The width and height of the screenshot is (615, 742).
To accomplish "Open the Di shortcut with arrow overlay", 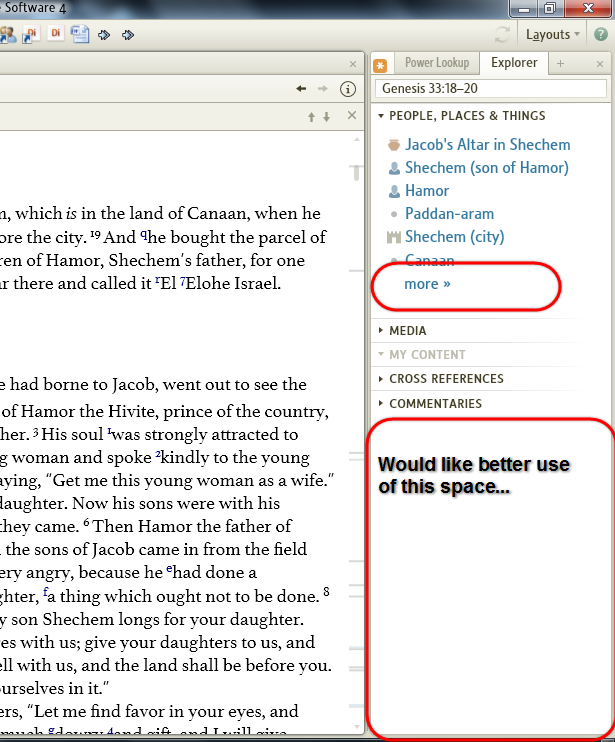I will [x=31, y=35].
